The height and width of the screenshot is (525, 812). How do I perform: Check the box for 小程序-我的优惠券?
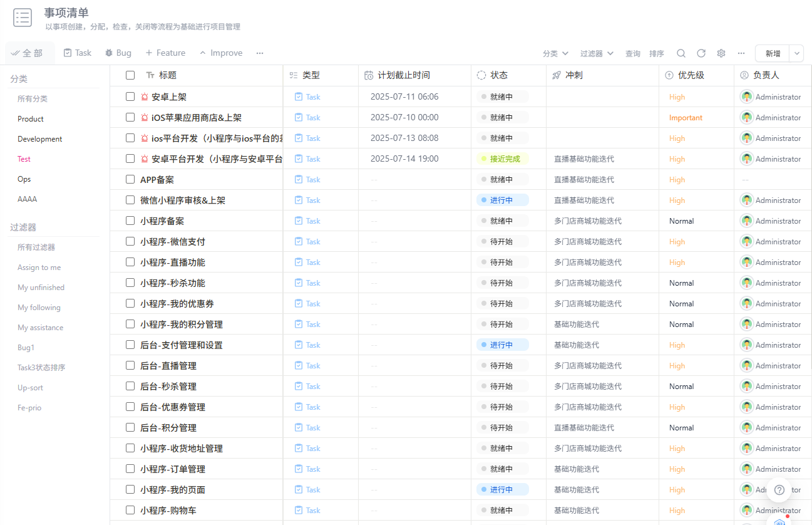click(x=130, y=304)
